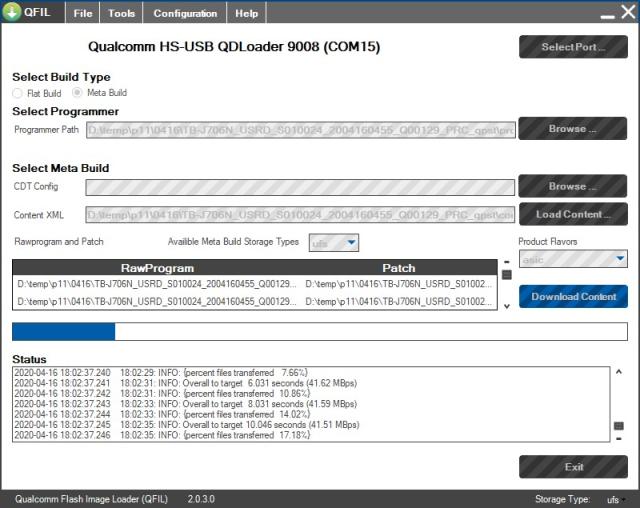The width and height of the screenshot is (640, 508).
Task: Click the log line showing 10.046 seconds
Action: click(x=187, y=425)
